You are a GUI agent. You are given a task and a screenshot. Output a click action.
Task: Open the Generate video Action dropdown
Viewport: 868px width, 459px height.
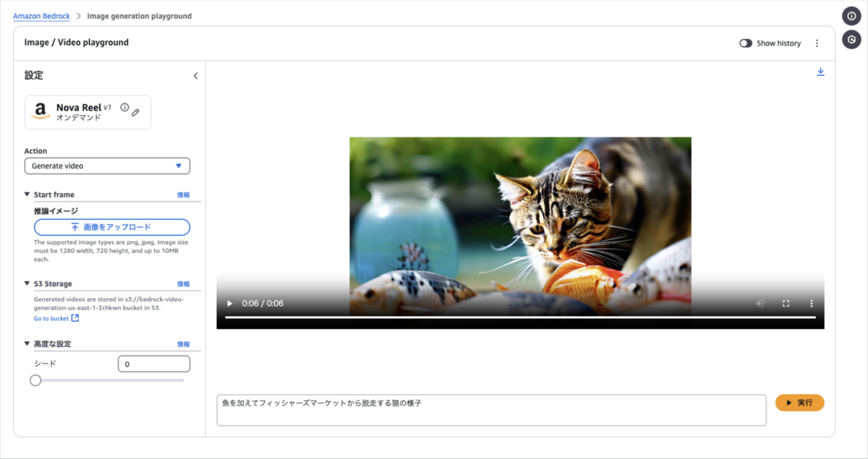(107, 166)
